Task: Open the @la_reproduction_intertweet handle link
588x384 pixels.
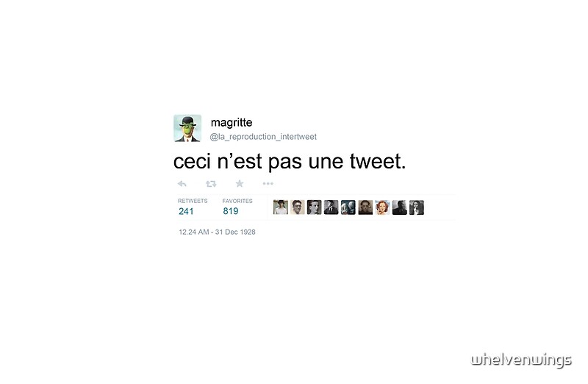Action: (x=263, y=137)
